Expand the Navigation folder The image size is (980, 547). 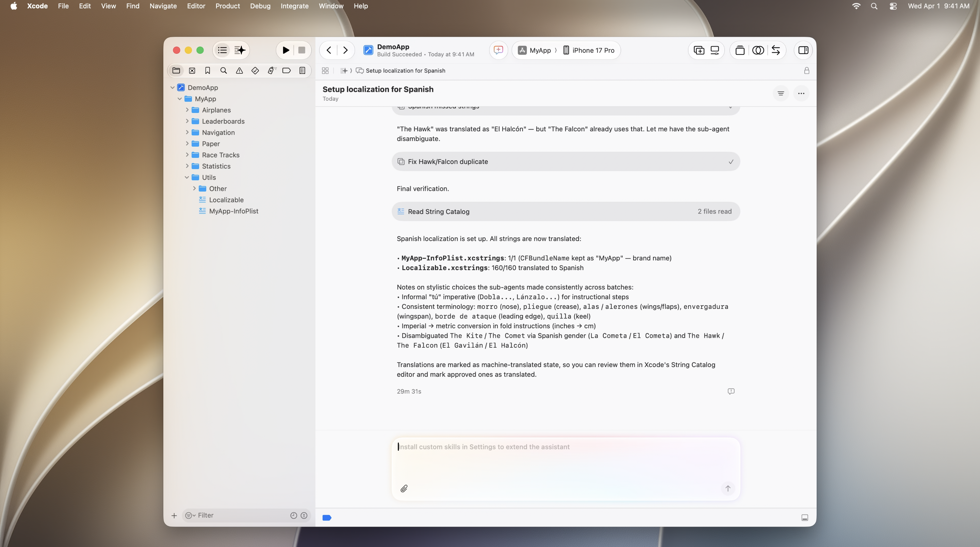coord(187,132)
